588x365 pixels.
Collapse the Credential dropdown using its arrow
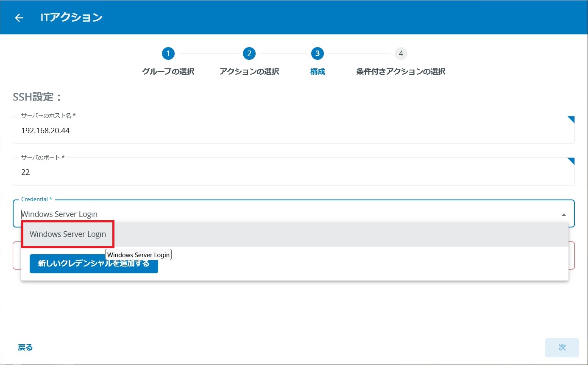point(563,215)
